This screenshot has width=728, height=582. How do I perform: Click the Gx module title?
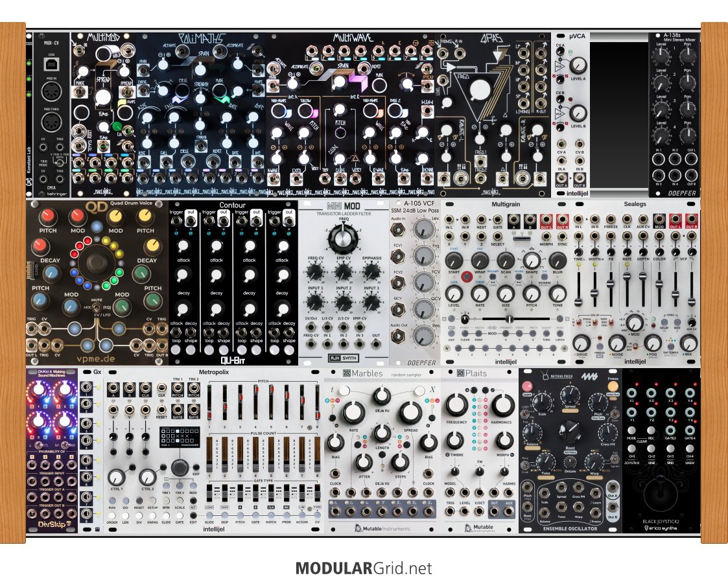pyautogui.click(x=97, y=372)
